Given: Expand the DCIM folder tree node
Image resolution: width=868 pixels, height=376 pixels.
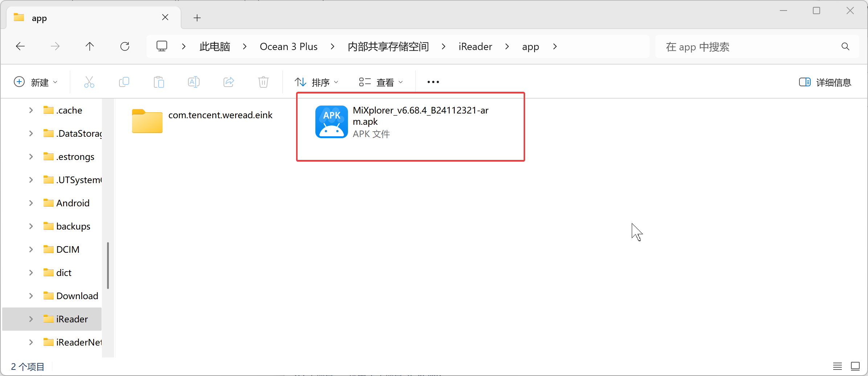Looking at the screenshot, I should point(31,249).
